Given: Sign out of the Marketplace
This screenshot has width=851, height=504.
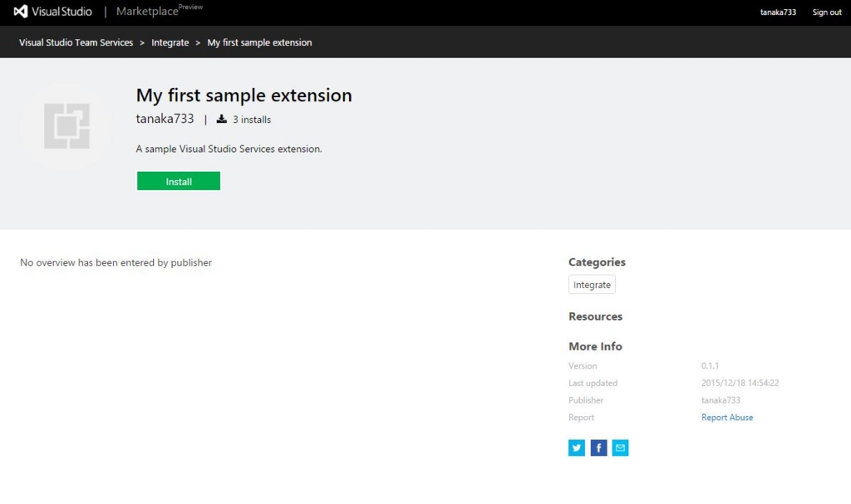Looking at the screenshot, I should tap(827, 12).
